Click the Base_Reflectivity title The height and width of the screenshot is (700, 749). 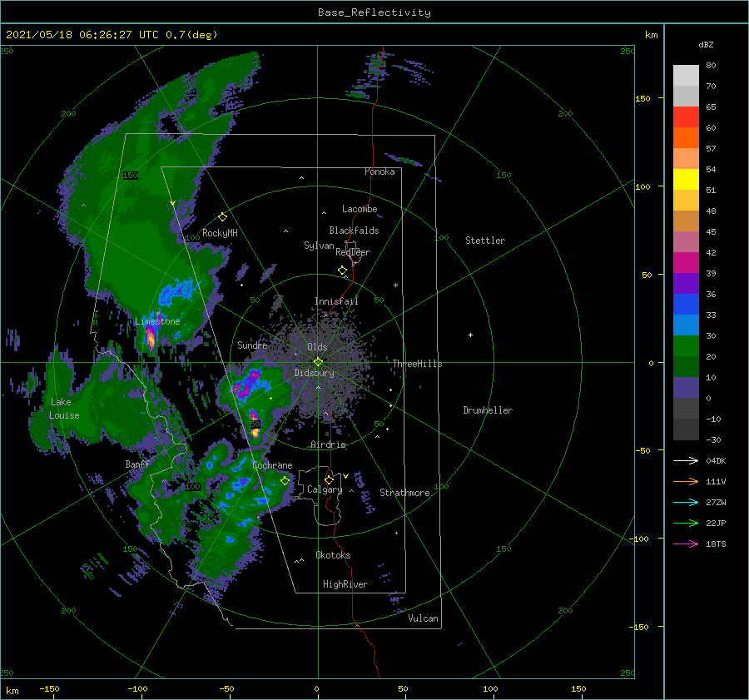pyautogui.click(x=374, y=12)
